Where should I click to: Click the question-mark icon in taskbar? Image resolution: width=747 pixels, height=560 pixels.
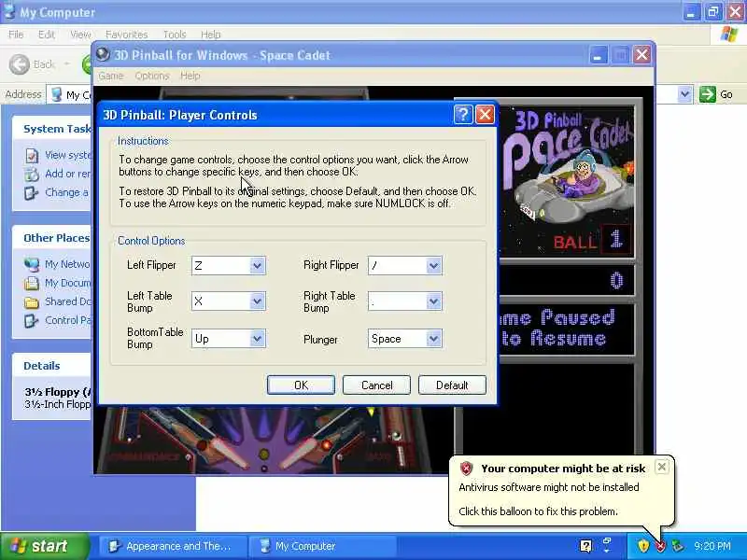click(x=586, y=546)
